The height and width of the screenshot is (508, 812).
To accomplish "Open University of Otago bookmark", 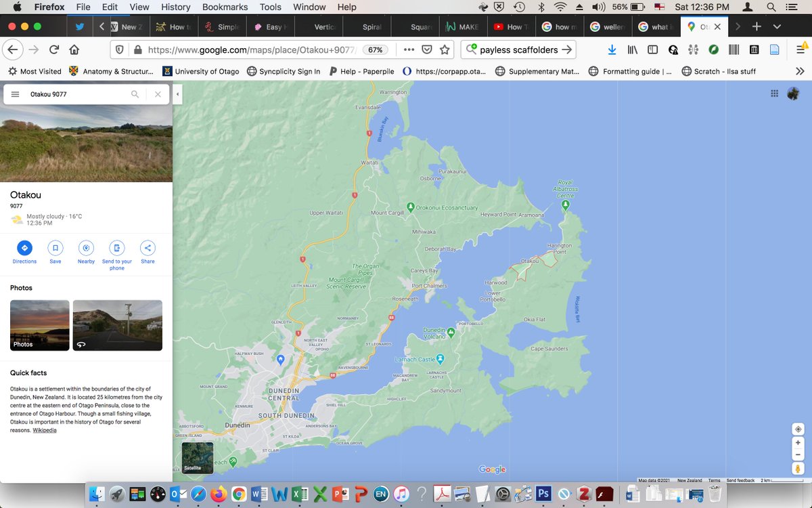I will pos(200,71).
